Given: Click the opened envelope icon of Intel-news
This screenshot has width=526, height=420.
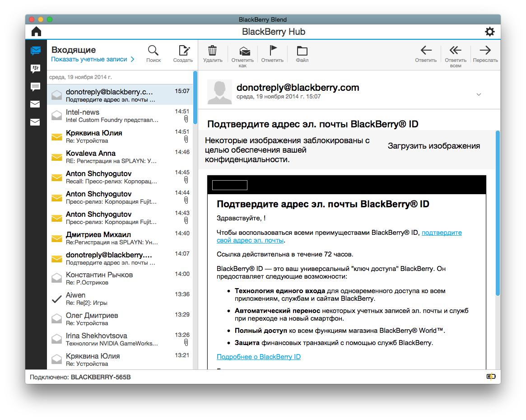Looking at the screenshot, I should coord(57,116).
